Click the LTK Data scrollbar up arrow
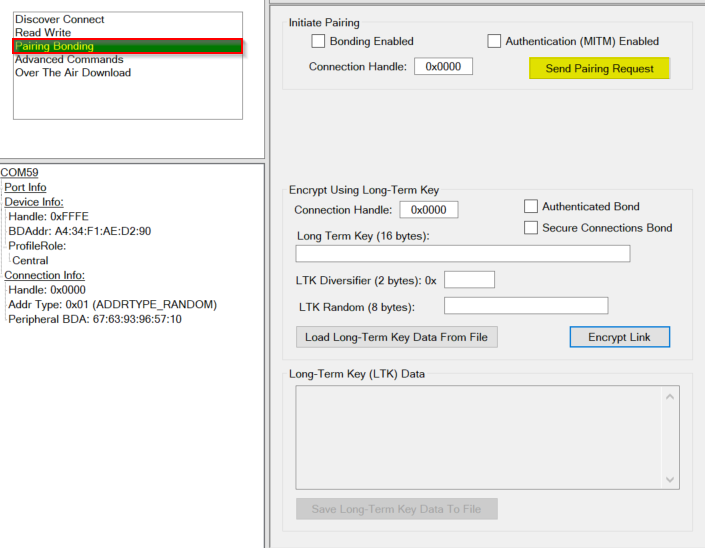 (x=670, y=397)
